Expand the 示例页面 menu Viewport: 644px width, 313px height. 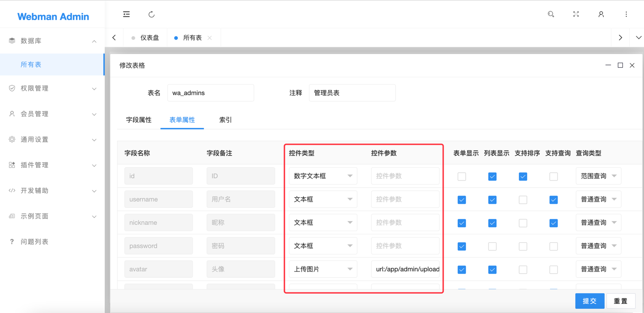94,217
